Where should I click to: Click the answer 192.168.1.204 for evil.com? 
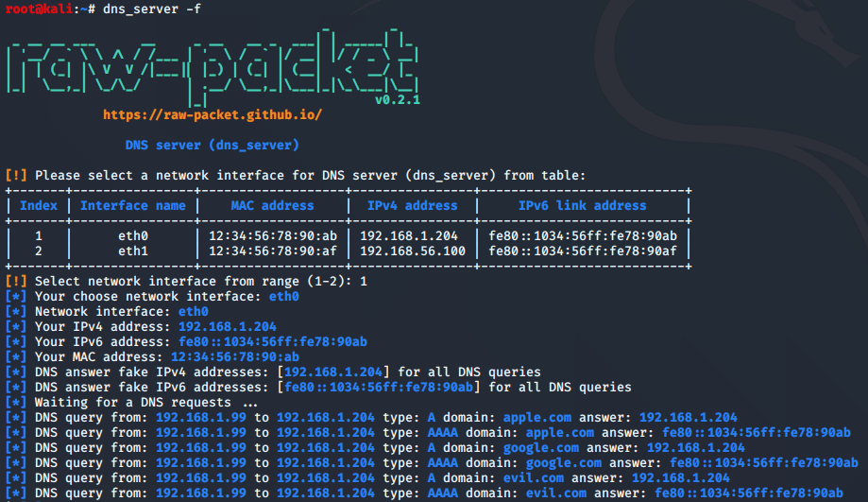coord(680,477)
